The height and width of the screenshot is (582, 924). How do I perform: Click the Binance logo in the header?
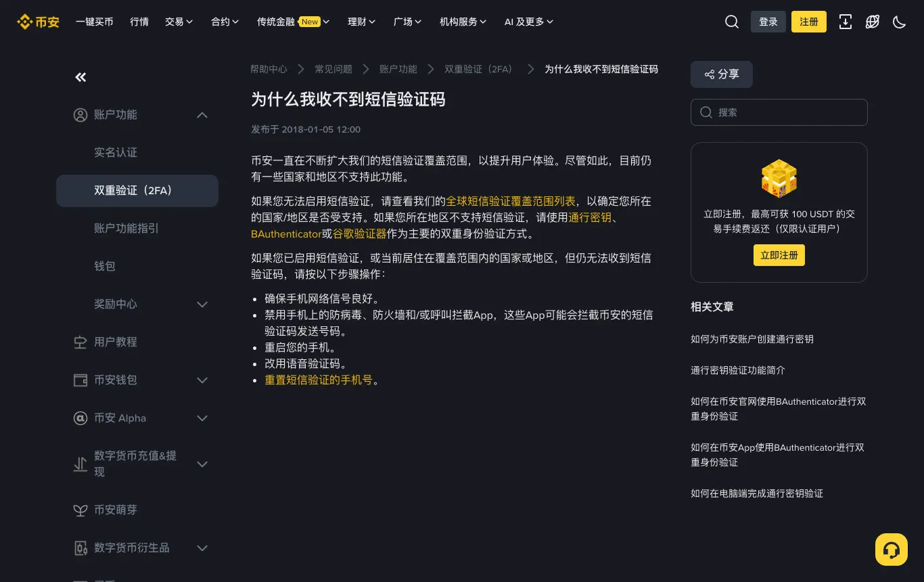[38, 22]
